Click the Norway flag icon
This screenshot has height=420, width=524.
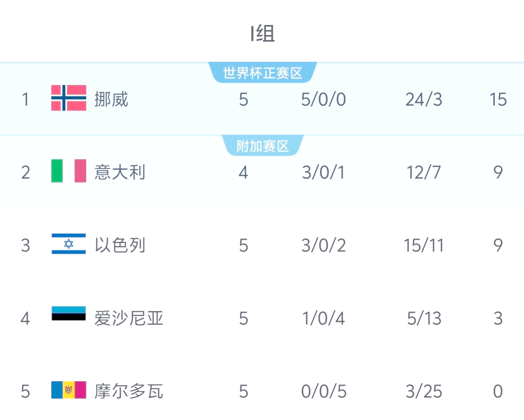[69, 98]
